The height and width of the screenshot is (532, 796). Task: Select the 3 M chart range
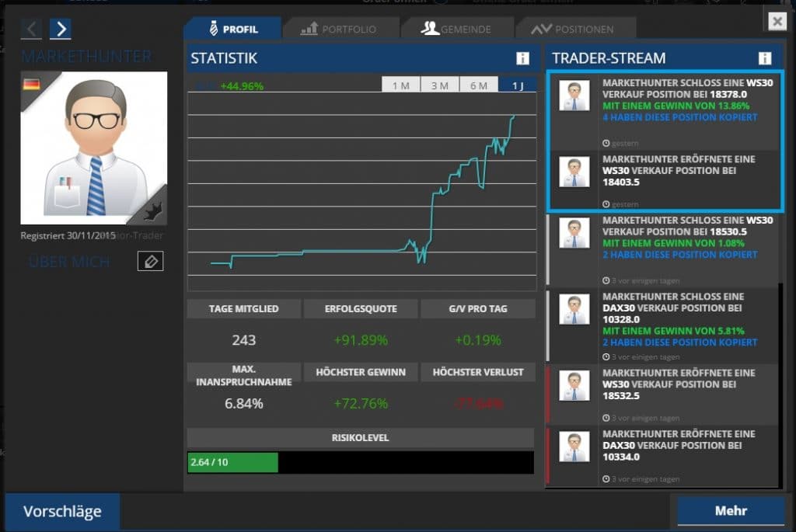[x=439, y=85]
